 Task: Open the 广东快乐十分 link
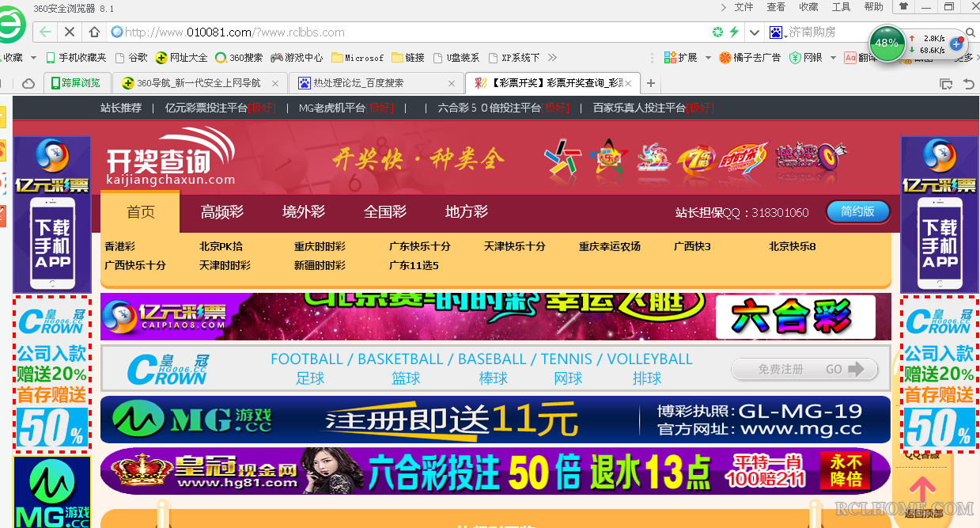(x=420, y=247)
